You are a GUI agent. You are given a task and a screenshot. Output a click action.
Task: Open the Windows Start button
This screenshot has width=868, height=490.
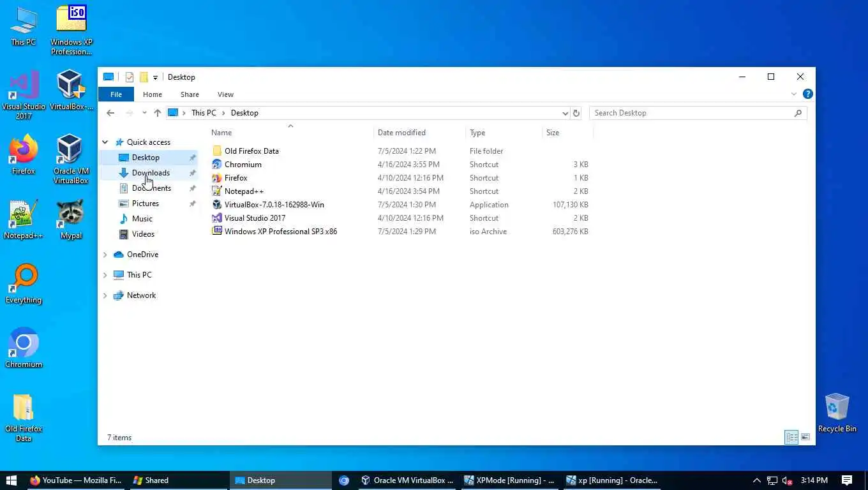tap(11, 480)
